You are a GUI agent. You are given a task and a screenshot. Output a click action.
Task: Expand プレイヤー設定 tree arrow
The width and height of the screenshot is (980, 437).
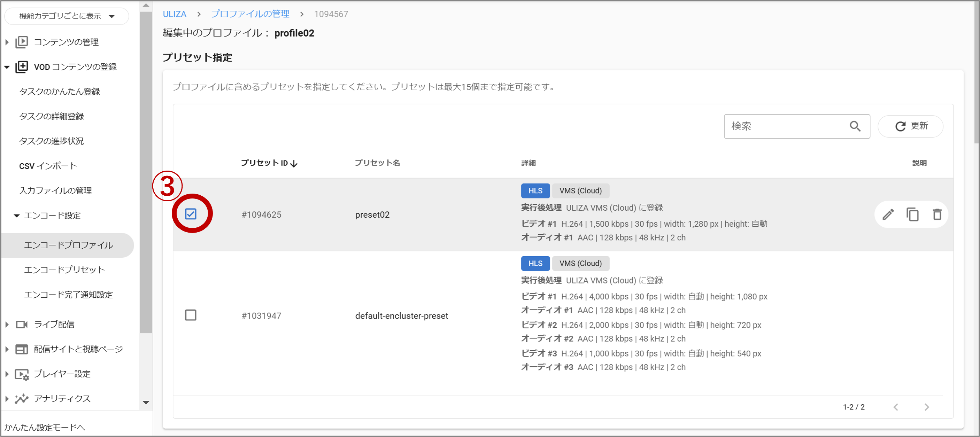(x=7, y=374)
